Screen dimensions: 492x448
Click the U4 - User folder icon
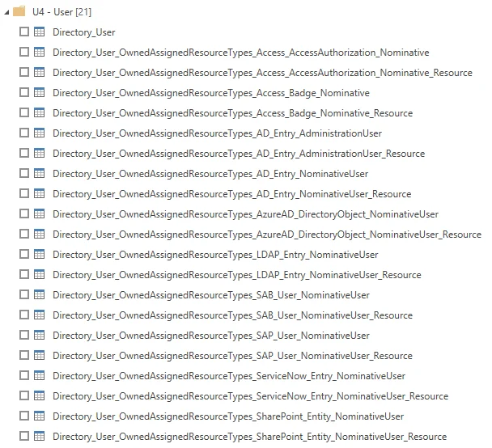[x=19, y=12]
